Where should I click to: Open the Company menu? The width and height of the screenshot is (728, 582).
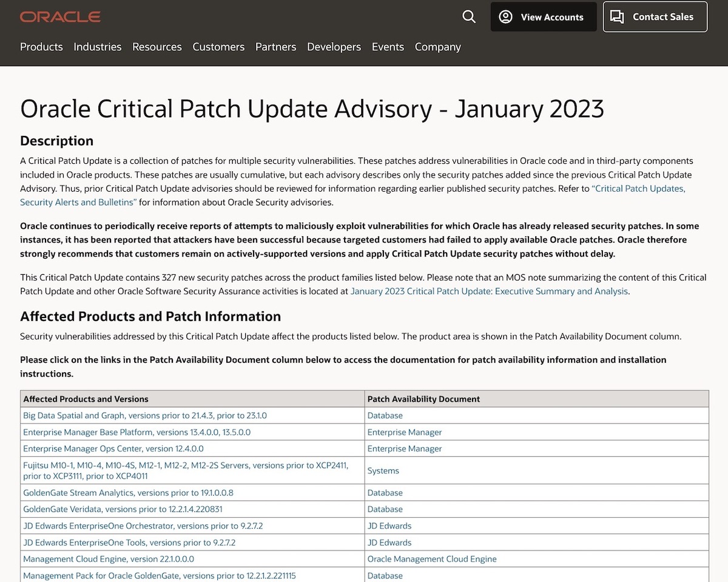tap(438, 47)
